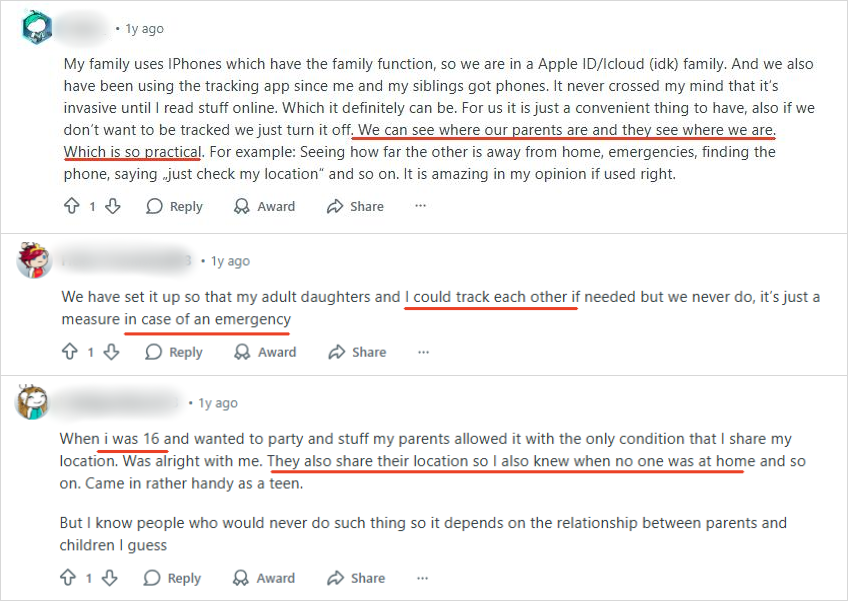Screen dimensions: 848x601
Task: Click the '1y ago' timestamp on the first comment
Action: pyautogui.click(x=143, y=28)
